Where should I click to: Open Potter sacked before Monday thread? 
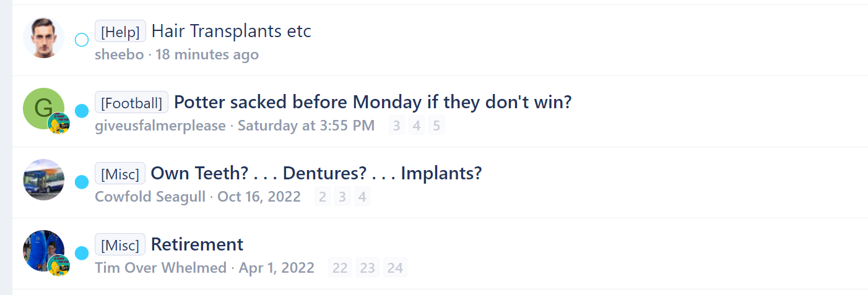tap(373, 102)
